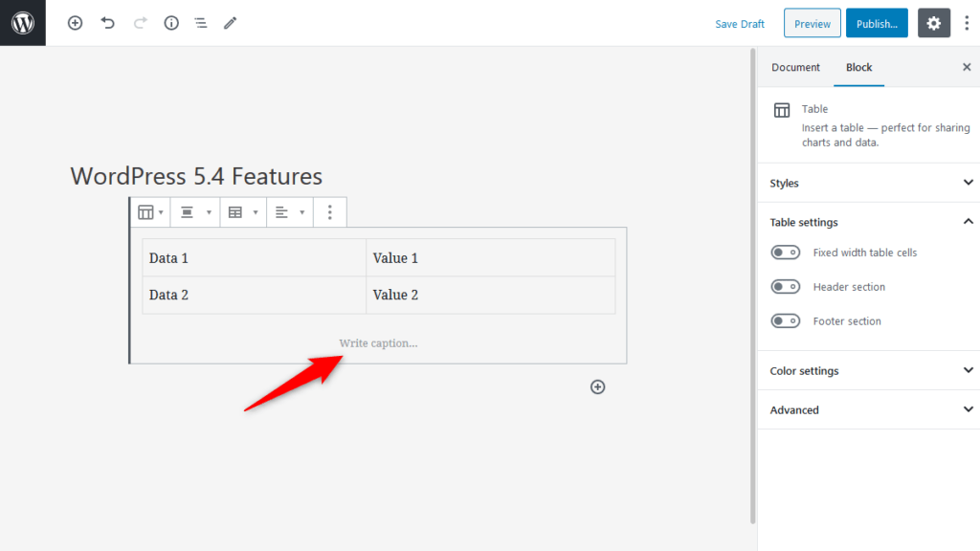Close the settings sidebar with X
This screenshot has height=551, width=980.
967,67
